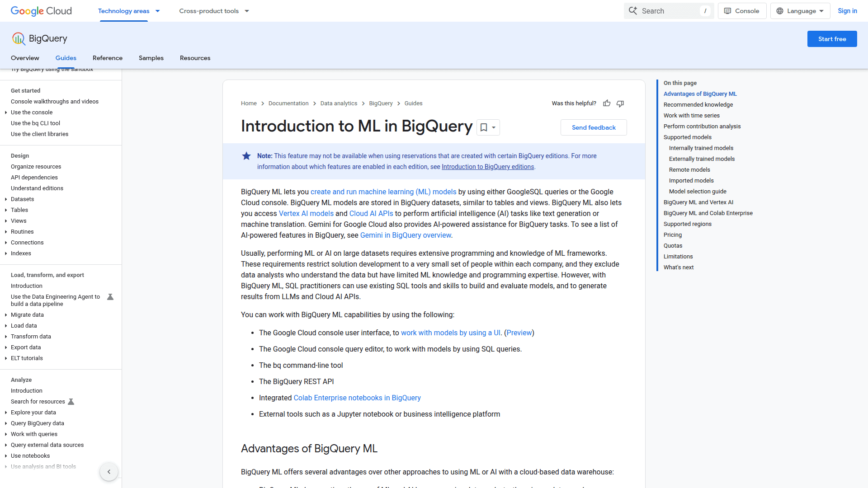Collapse the left navigation sidebar
The width and height of the screenshot is (868, 488).
(109, 471)
